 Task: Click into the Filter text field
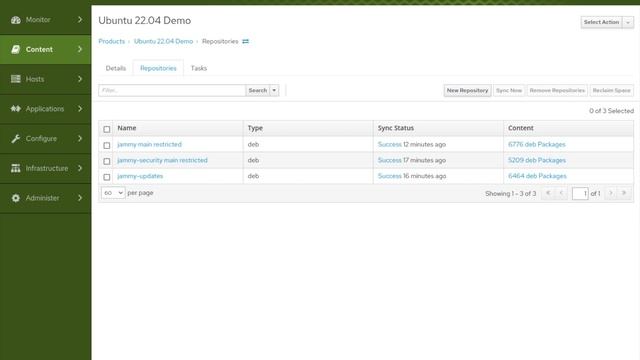172,90
